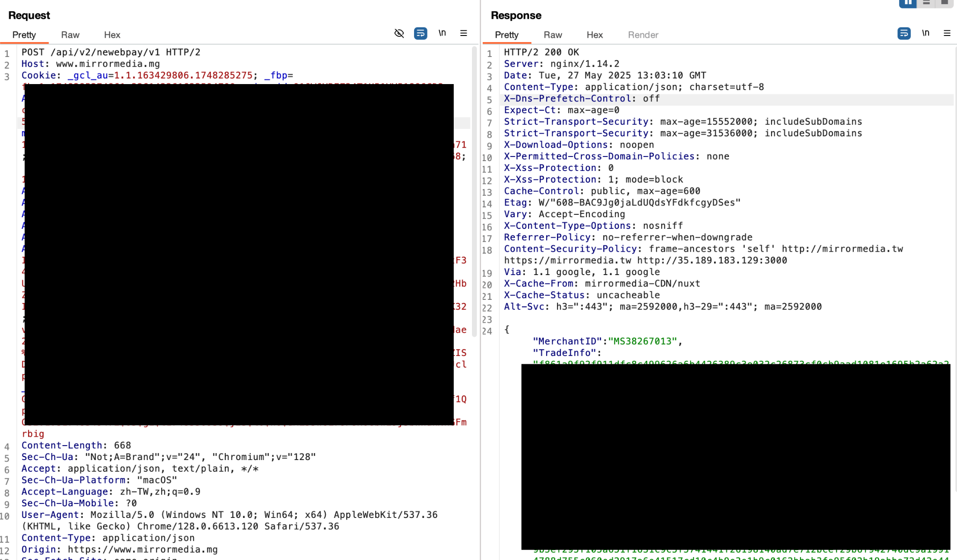Click the Sec-Ch-Ua Chromium v=128 header
Viewport: 957px width, 560px height.
click(169, 457)
